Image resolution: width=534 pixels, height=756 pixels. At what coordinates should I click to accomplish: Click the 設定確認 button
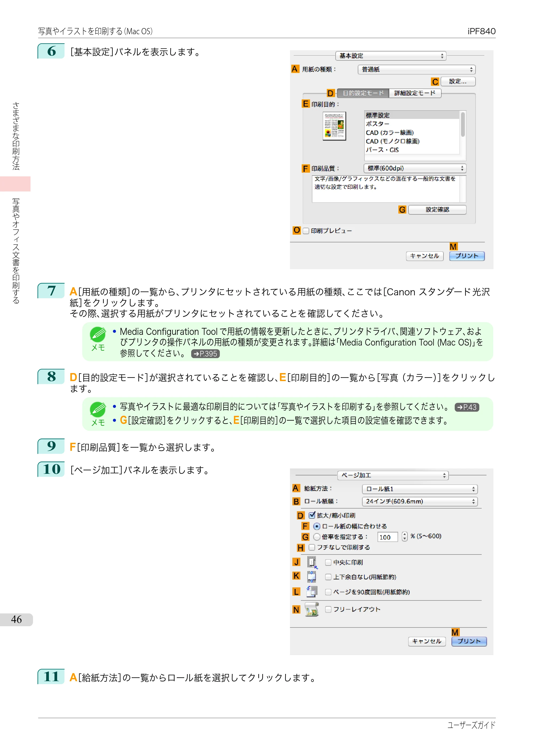(437, 210)
